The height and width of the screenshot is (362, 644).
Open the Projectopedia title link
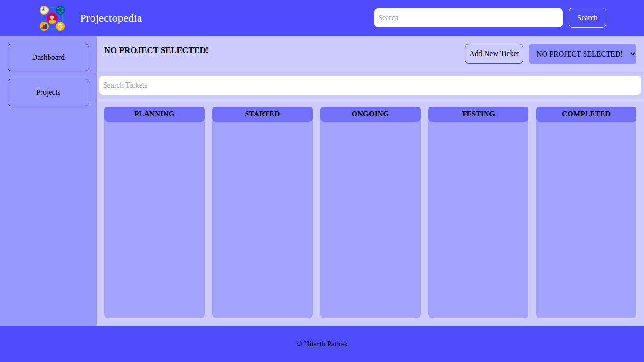[111, 18]
